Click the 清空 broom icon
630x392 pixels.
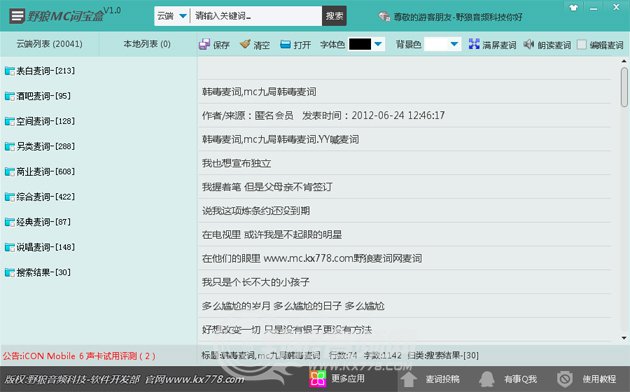click(x=245, y=44)
